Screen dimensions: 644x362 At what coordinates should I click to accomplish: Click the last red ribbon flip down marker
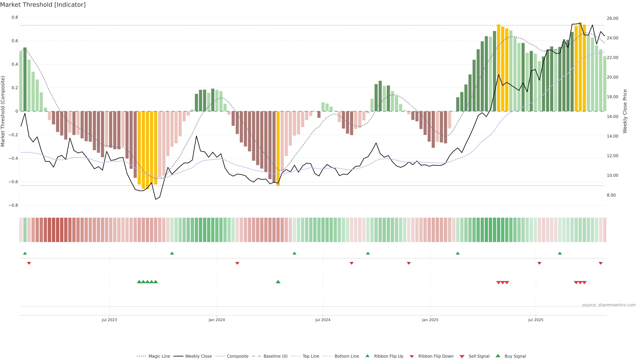pyautogui.click(x=601, y=263)
